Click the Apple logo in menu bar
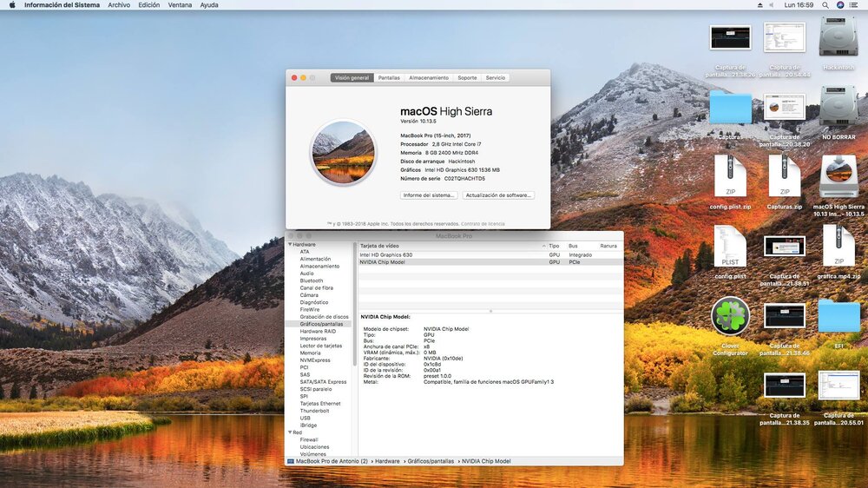This screenshot has height=488, width=868. [12, 5]
